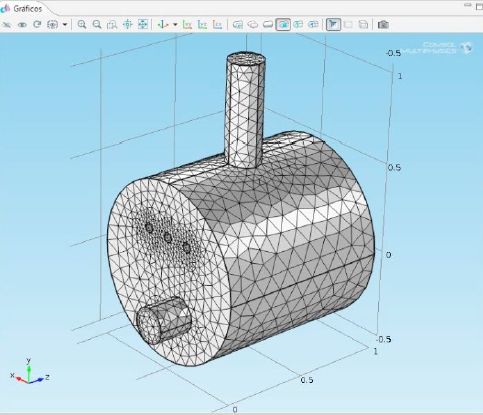Click the small cylinder inlet on the front face

[164, 321]
